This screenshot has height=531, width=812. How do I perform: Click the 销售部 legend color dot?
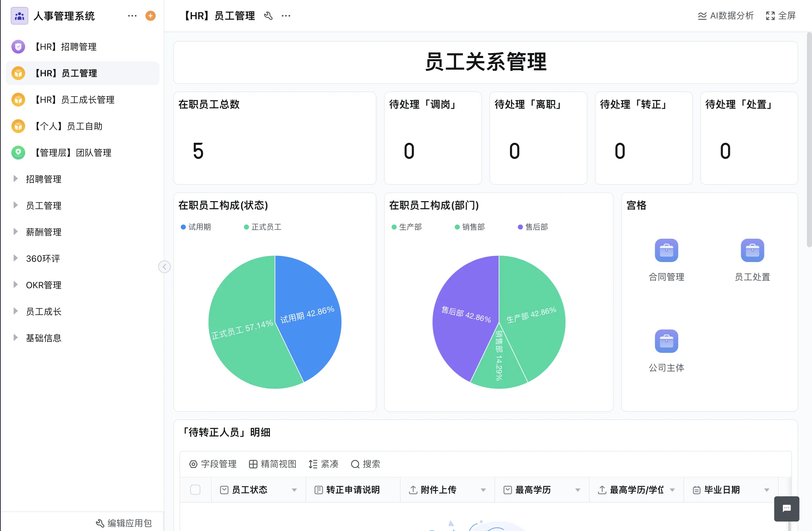pos(456,227)
